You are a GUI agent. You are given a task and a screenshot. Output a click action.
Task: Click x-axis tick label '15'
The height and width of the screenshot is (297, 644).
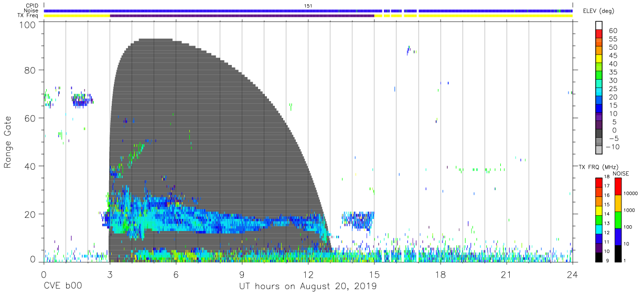point(374,274)
